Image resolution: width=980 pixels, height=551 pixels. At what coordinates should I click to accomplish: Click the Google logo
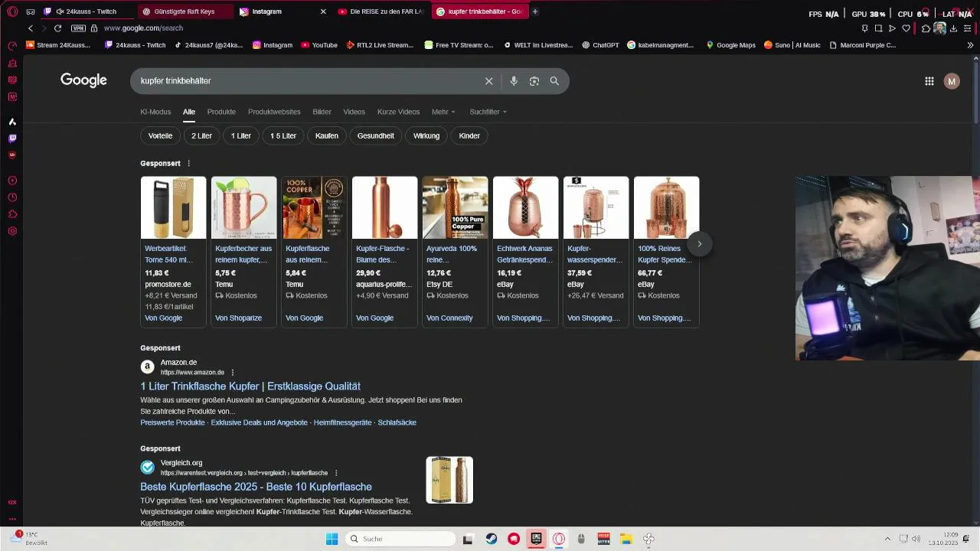(83, 80)
